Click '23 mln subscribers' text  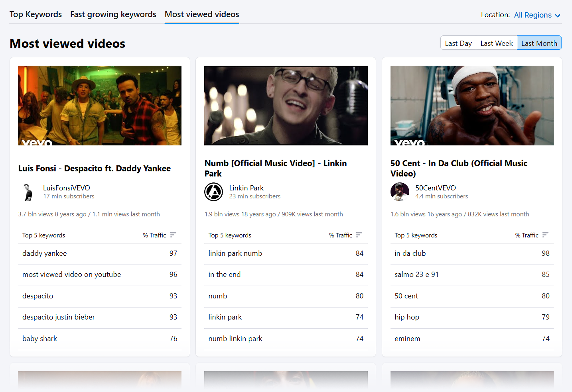[x=255, y=196]
